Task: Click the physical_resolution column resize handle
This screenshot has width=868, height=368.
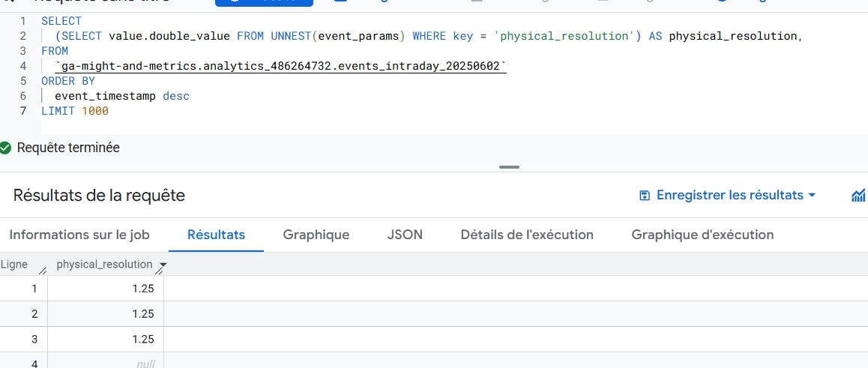Action: coord(158,270)
